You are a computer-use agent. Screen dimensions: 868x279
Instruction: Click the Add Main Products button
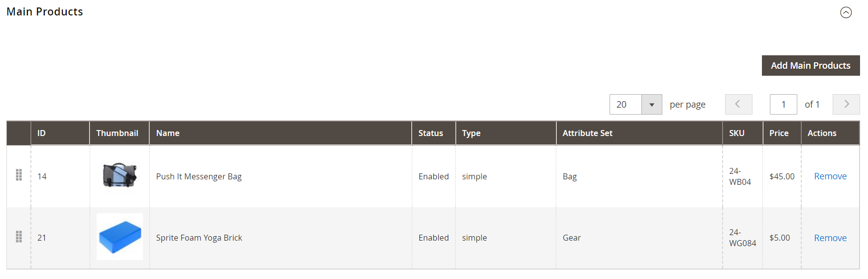(810, 66)
